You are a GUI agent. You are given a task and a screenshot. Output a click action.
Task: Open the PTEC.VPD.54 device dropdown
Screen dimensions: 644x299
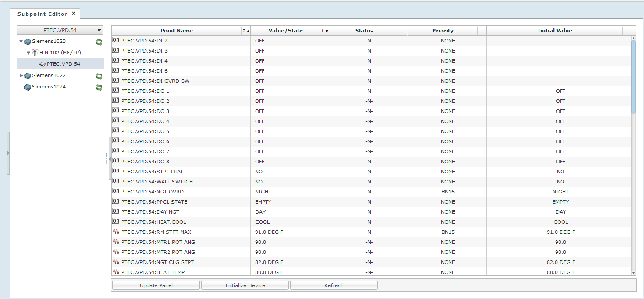(99, 30)
